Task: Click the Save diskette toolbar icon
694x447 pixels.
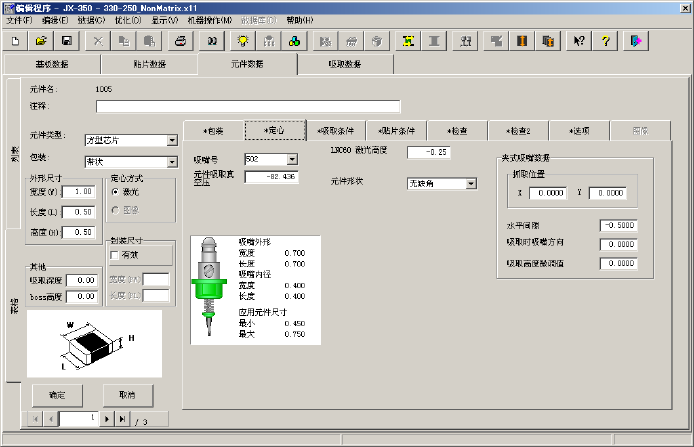Action: 66,41
